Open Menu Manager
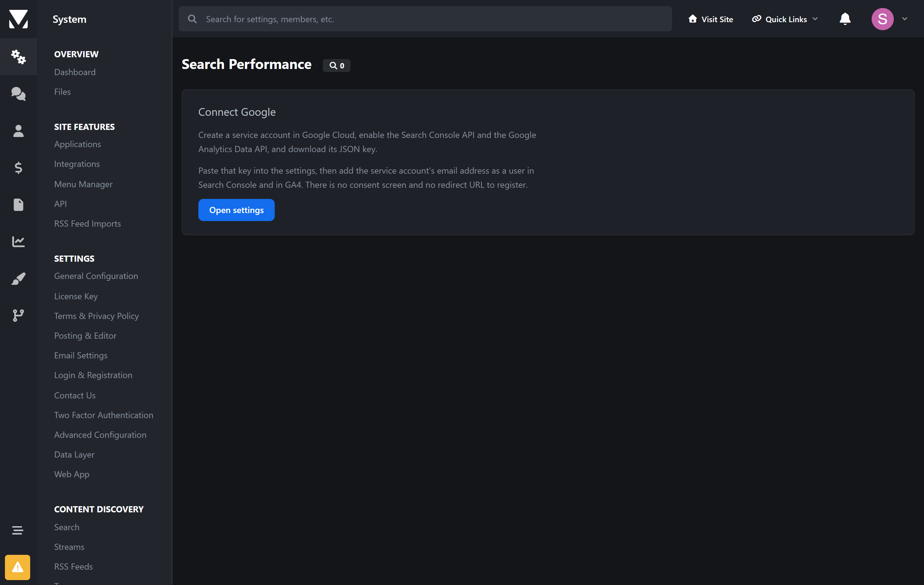924x585 pixels. 83,184
